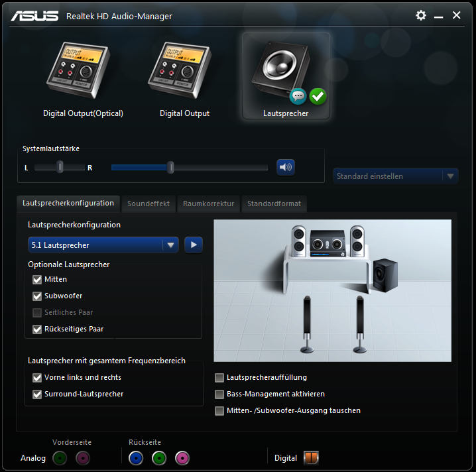Click the blue rear analog jack
The height and width of the screenshot is (472, 476).
click(x=137, y=457)
